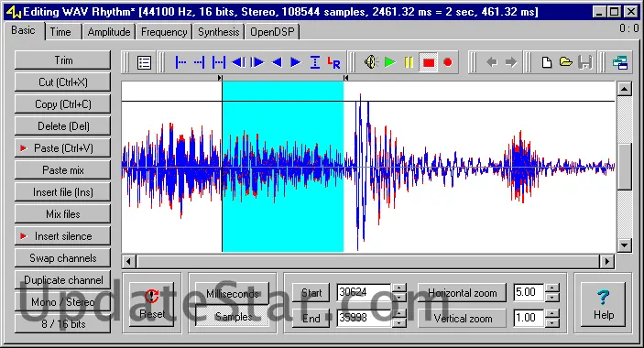Click the Reset button
Screen dimensions: 644x348
tap(151, 304)
